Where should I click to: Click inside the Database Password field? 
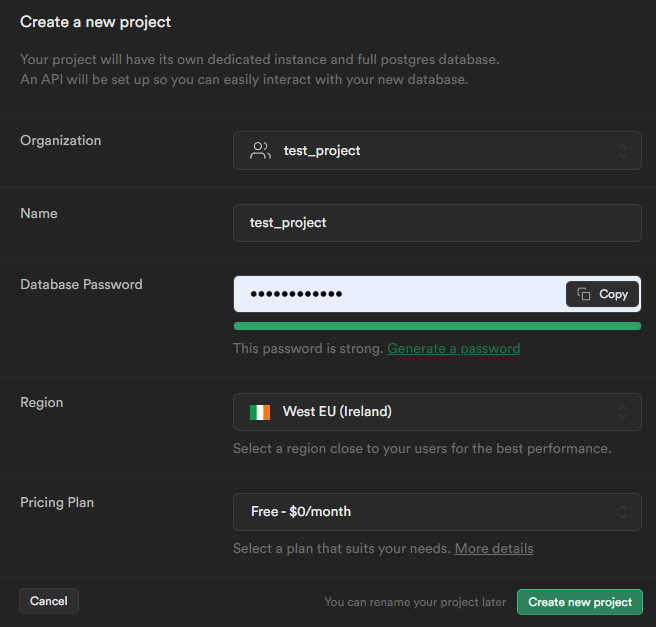(x=400, y=294)
